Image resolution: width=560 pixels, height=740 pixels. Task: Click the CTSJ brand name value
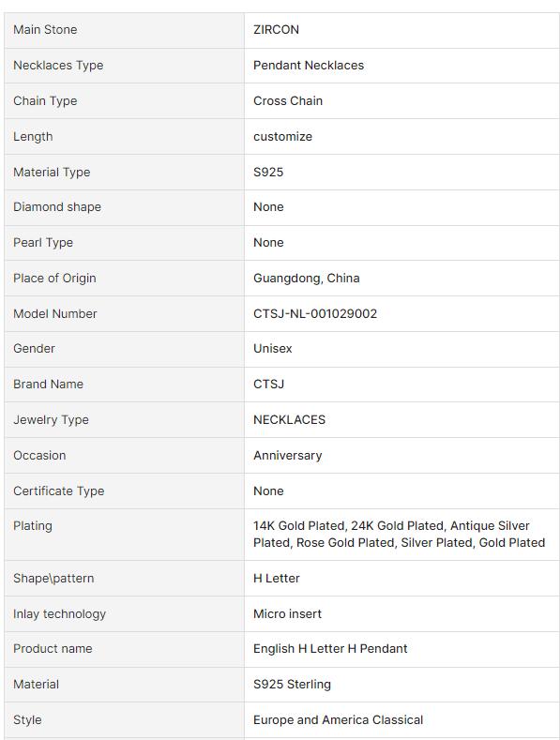click(268, 385)
